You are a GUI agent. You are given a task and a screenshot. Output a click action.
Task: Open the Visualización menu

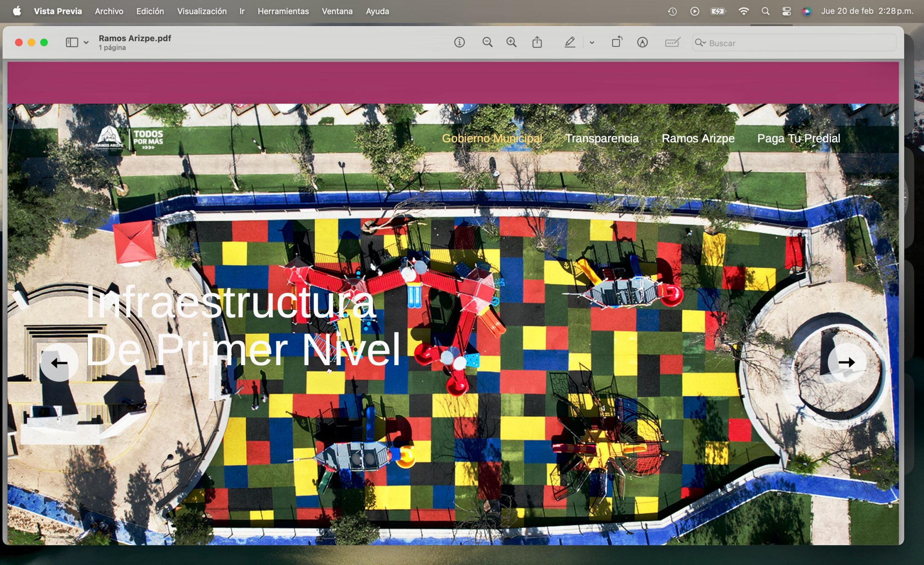pyautogui.click(x=202, y=11)
